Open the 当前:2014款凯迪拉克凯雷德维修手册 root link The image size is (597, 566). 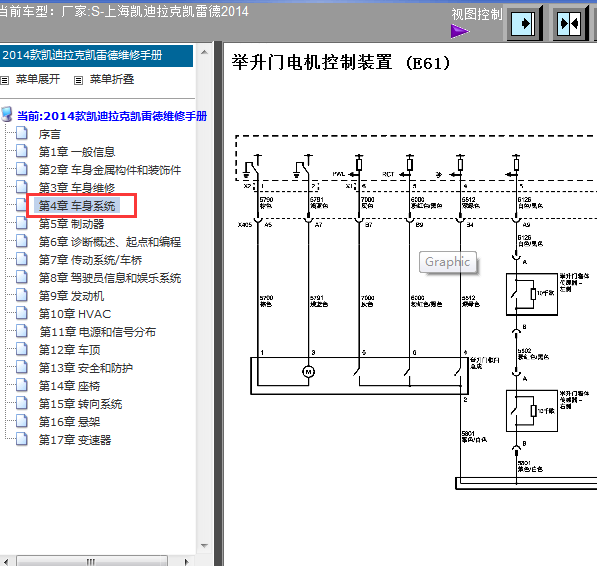click(x=112, y=116)
